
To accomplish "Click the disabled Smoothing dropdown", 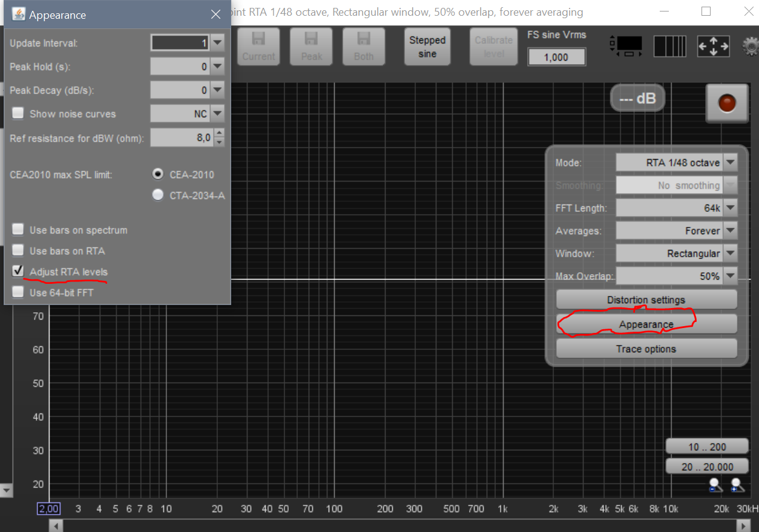I will (x=677, y=185).
